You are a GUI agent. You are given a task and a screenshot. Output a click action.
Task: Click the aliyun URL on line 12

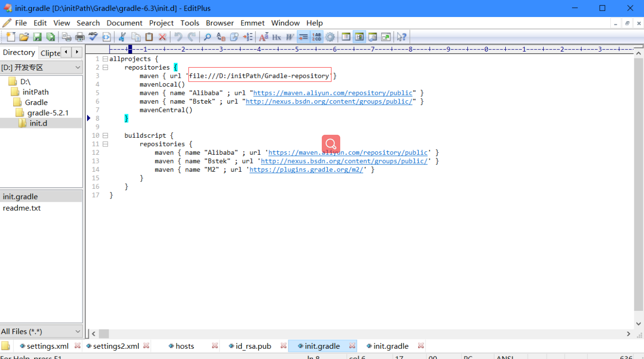click(348, 153)
